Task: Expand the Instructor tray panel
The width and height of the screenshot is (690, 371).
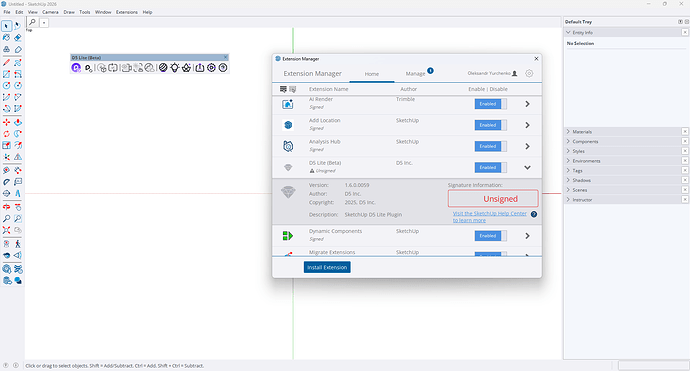Action: point(568,199)
